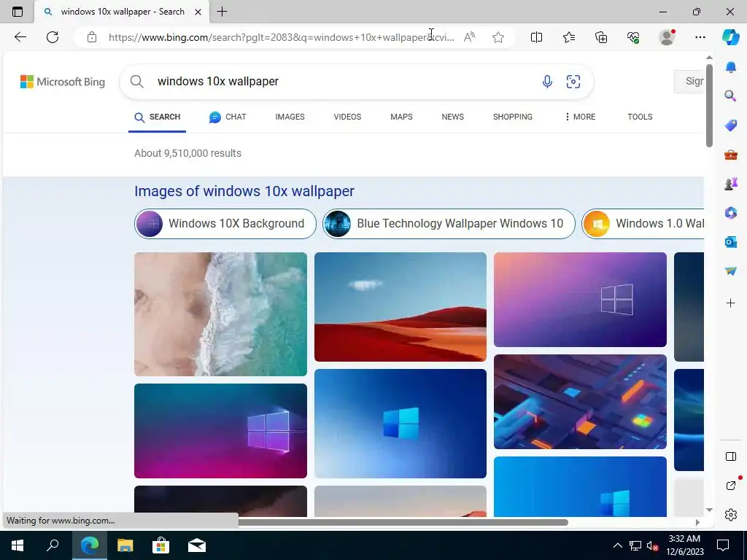Viewport: 747px width, 560px height.
Task: Click the horizontal scrollbar right arrow
Action: tap(697, 522)
